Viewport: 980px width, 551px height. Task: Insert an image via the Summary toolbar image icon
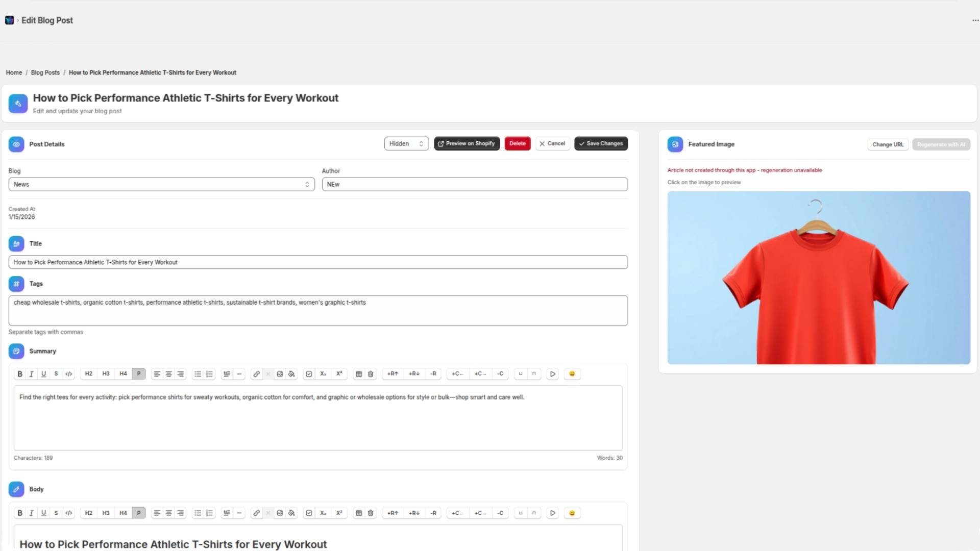(280, 373)
